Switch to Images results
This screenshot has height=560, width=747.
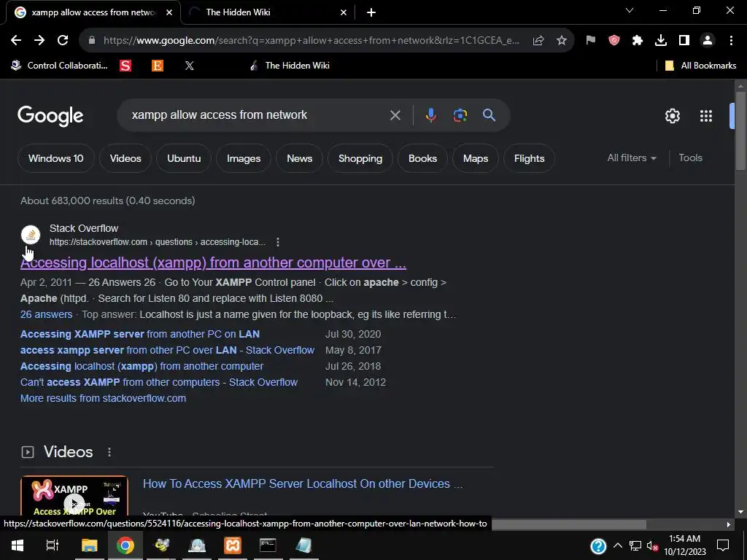[244, 158]
